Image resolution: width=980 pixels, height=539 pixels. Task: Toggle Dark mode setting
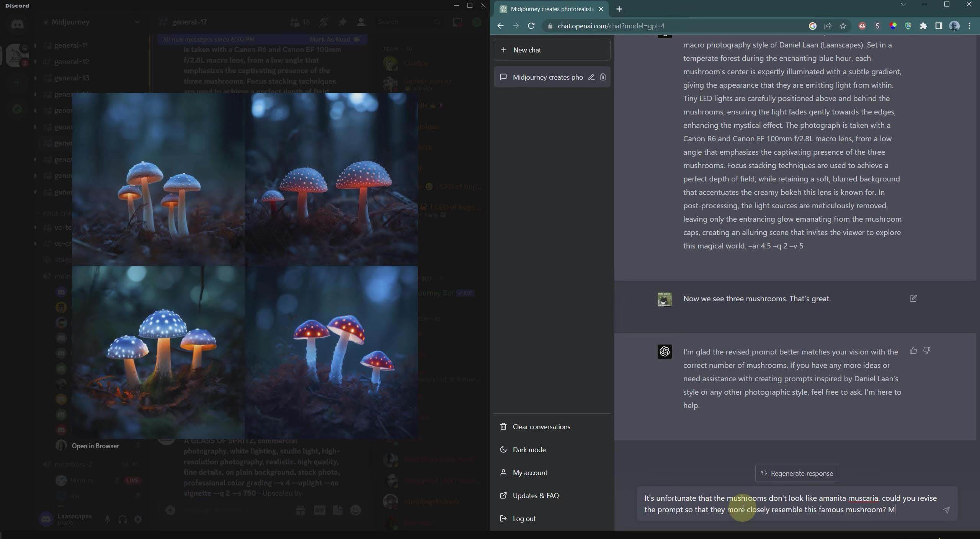(x=528, y=449)
